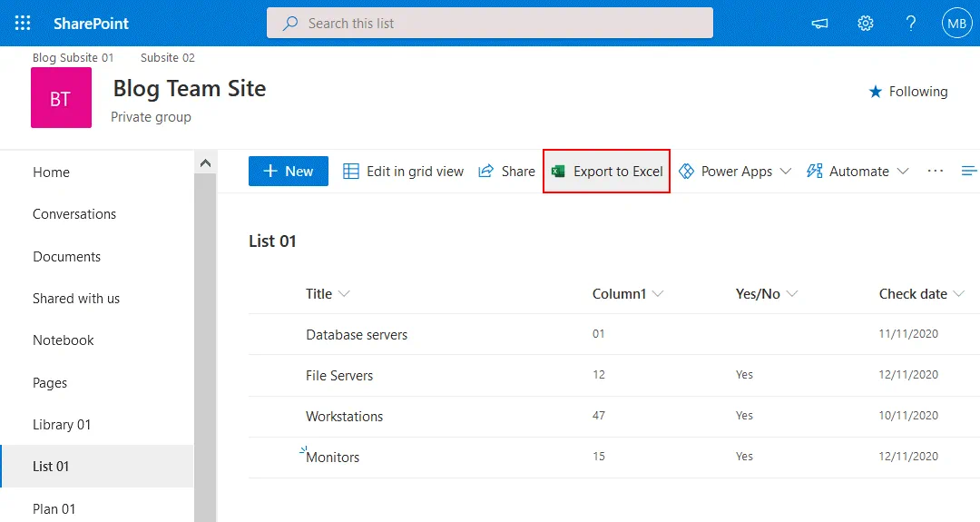Click the Share toolbar button
Image resolution: width=980 pixels, height=522 pixels.
506,172
